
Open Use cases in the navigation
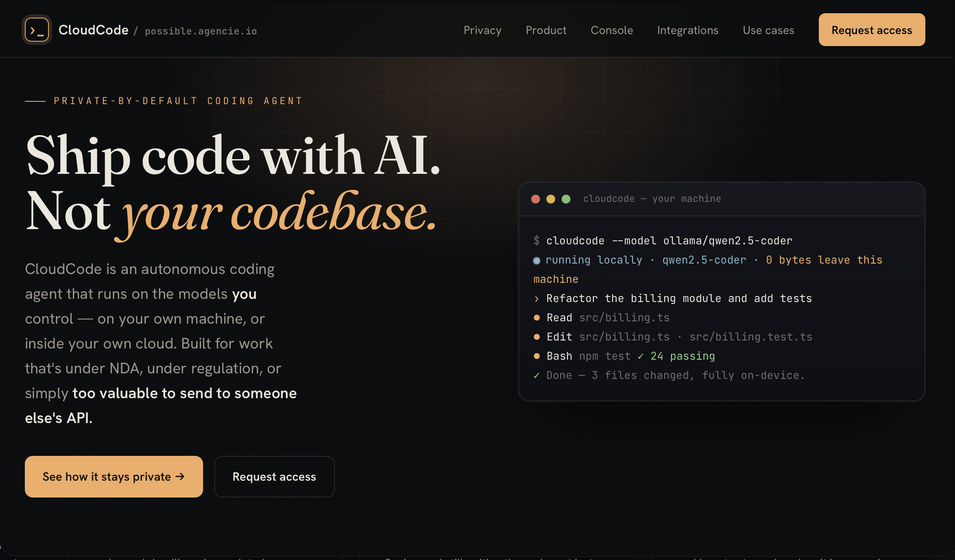tap(768, 30)
